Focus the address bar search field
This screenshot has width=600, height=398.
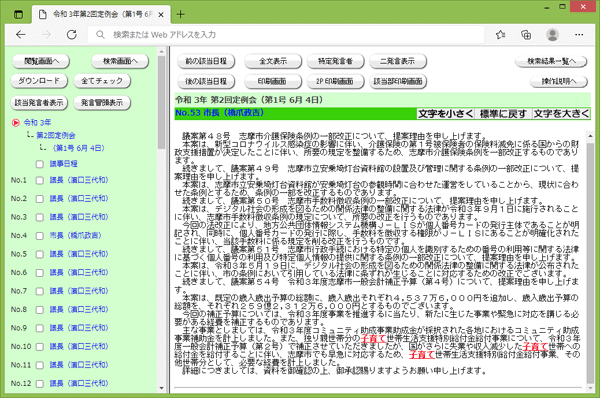click(287, 35)
